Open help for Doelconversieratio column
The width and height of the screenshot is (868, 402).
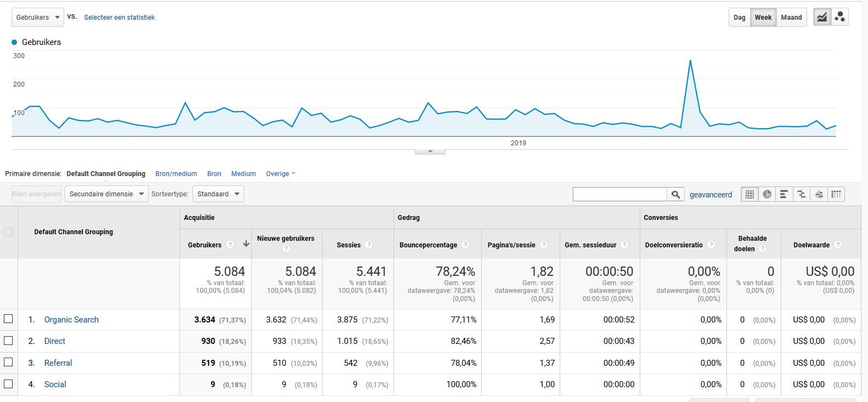coord(711,245)
